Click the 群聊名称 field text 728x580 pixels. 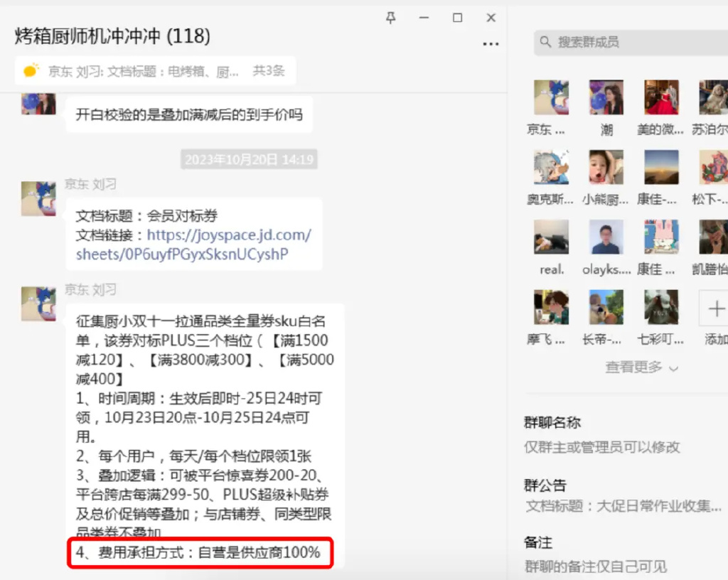click(x=601, y=447)
